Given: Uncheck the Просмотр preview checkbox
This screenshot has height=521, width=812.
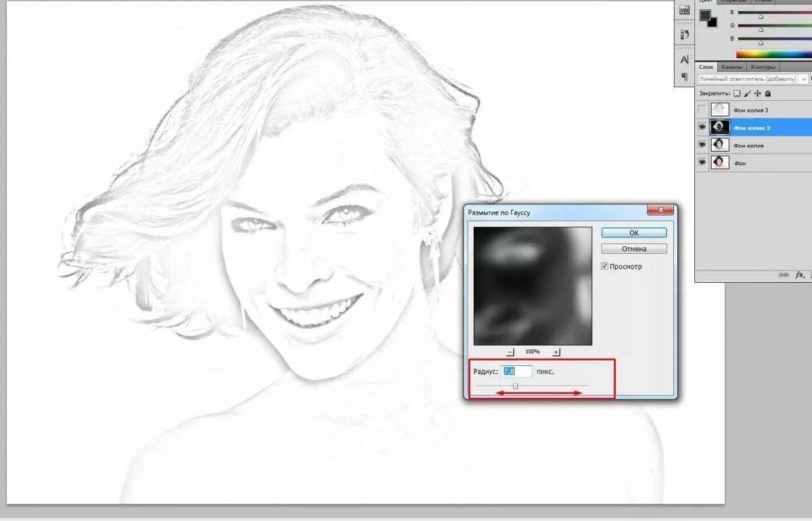Looking at the screenshot, I should (605, 267).
